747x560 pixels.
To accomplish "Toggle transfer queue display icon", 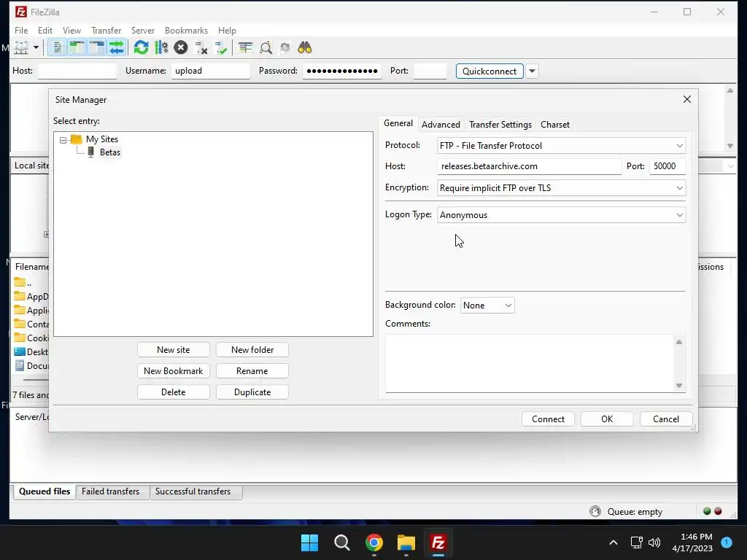I will point(116,47).
